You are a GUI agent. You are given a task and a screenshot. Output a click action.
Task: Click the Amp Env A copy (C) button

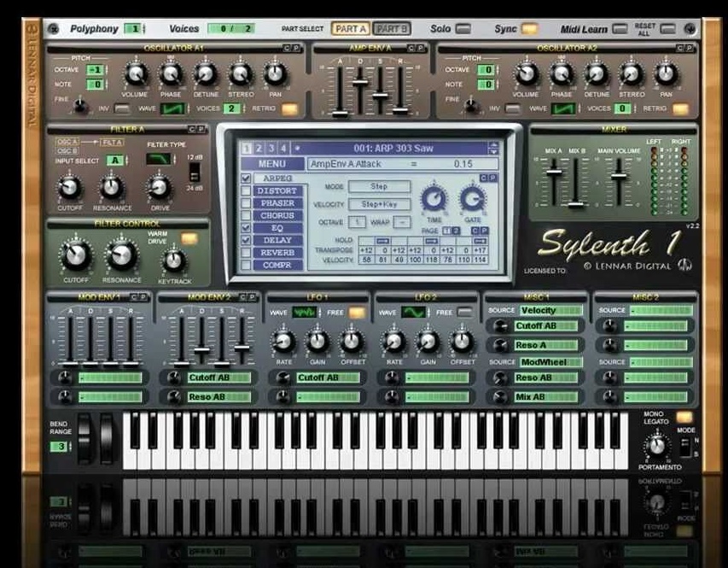click(x=411, y=48)
